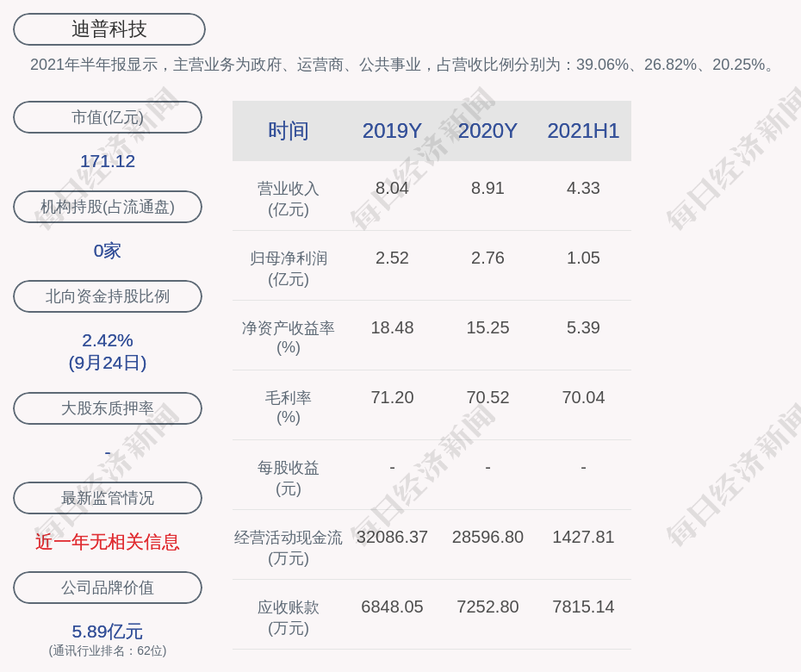Click the 应收账款(万元) row label
This screenshot has height=672, width=801.
click(289, 618)
